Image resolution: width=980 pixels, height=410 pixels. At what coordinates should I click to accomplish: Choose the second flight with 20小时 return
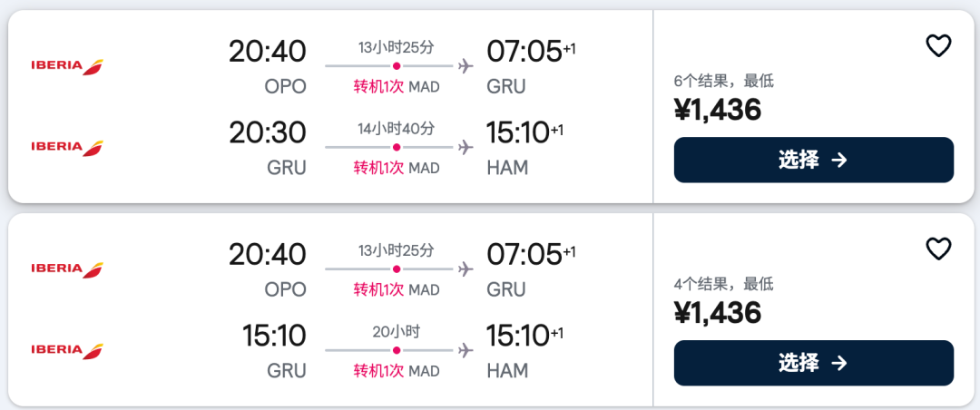[x=813, y=363]
